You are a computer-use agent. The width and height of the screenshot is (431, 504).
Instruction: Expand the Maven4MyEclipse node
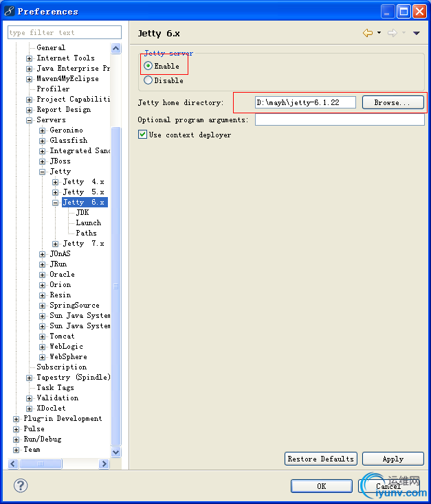pyautogui.click(x=29, y=79)
